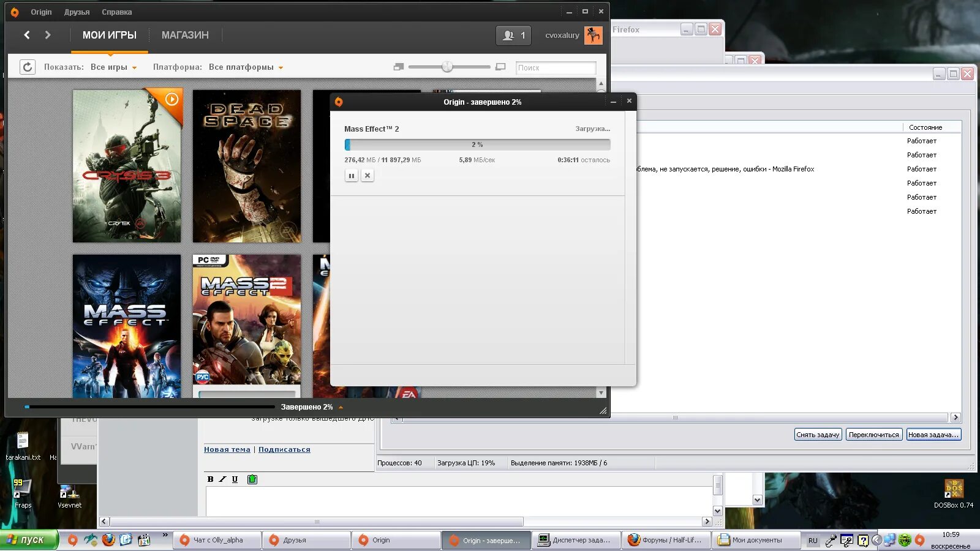Select the Dead Space game cover

point(247,166)
